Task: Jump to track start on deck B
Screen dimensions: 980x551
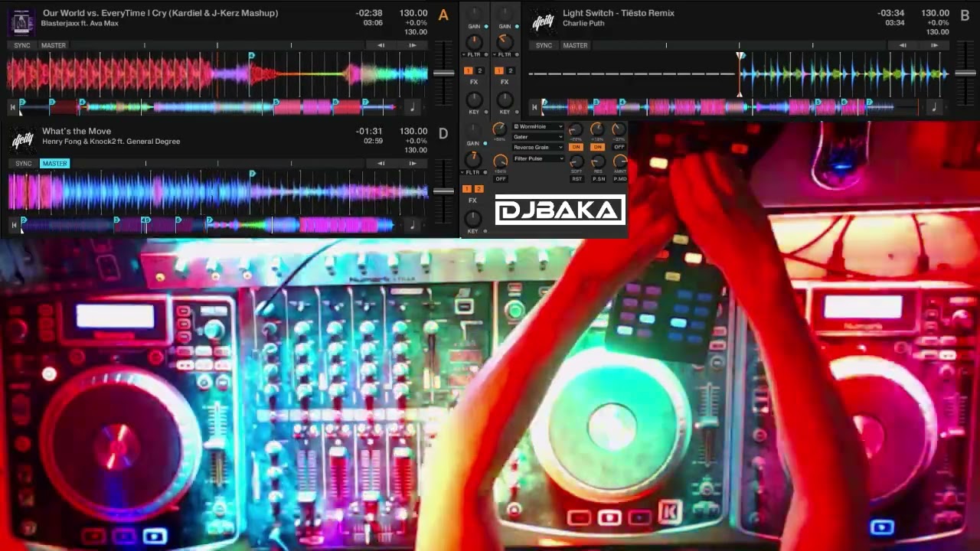Action: point(534,107)
